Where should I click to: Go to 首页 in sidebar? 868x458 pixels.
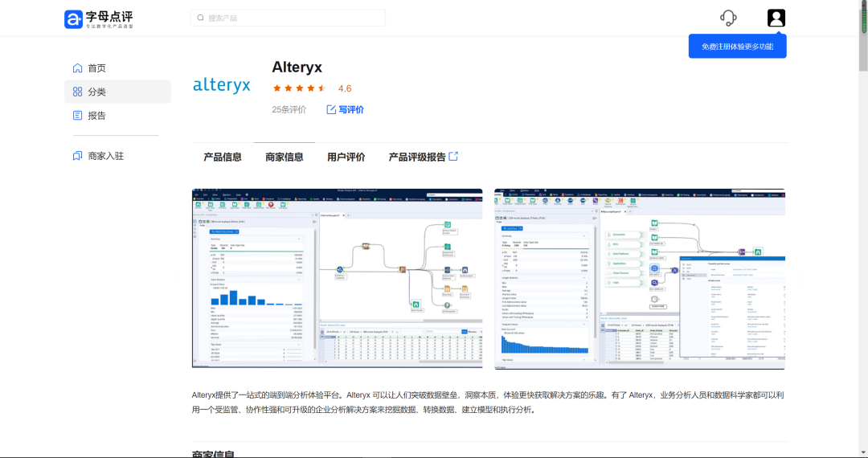tap(117, 68)
